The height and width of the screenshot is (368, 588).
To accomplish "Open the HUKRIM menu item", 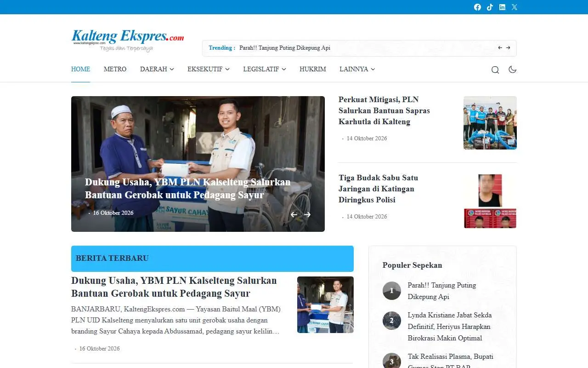I will tap(313, 69).
